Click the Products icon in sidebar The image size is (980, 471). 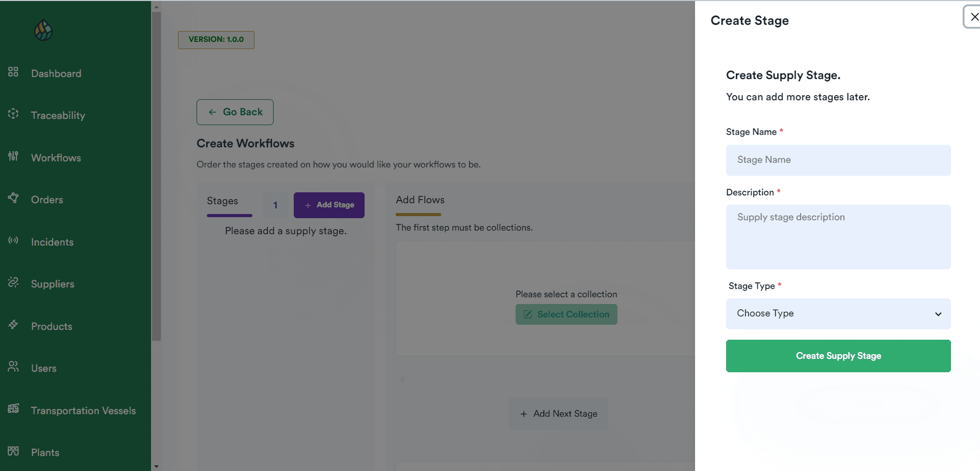click(x=13, y=325)
